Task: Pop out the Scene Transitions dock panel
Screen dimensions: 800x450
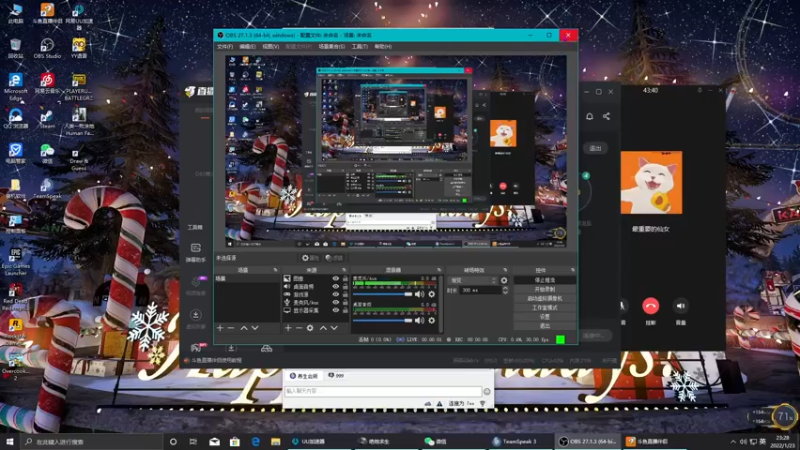Action: point(505,270)
